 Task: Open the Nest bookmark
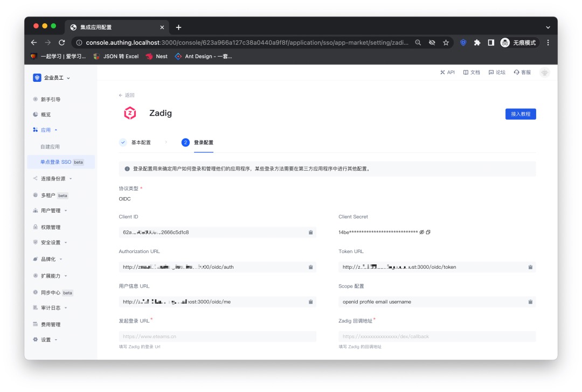coord(157,57)
